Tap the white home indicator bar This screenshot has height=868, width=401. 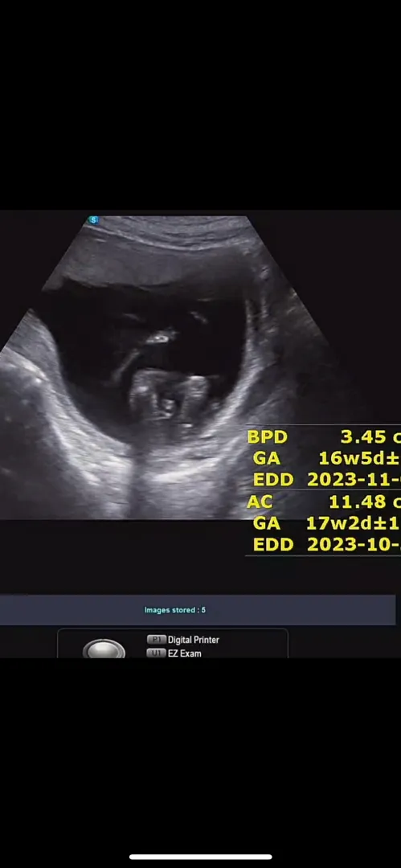(201, 857)
